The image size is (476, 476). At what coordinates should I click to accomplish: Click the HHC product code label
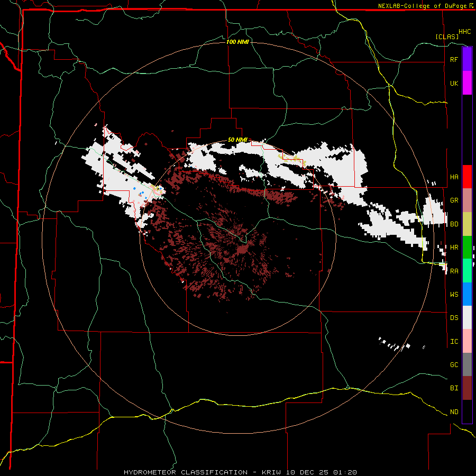click(464, 32)
